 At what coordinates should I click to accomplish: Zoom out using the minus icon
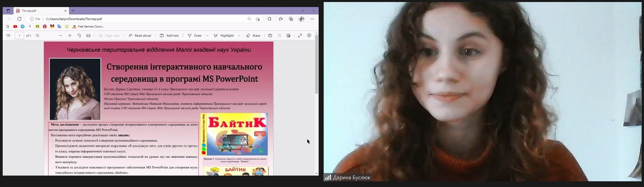60,36
